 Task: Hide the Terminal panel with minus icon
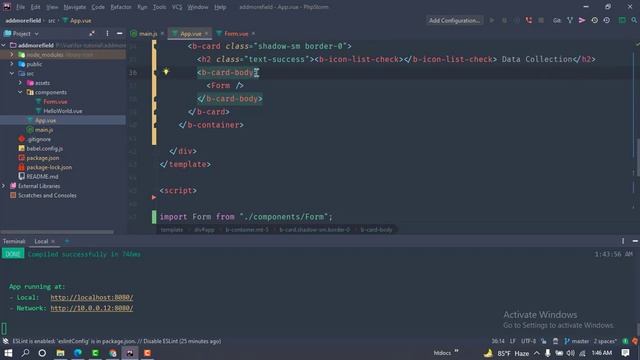(x=635, y=241)
